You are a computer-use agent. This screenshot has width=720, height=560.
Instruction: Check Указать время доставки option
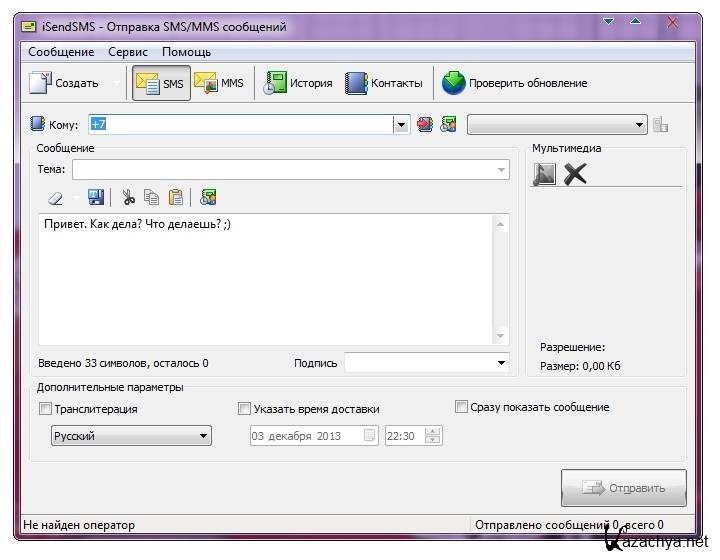pos(245,409)
